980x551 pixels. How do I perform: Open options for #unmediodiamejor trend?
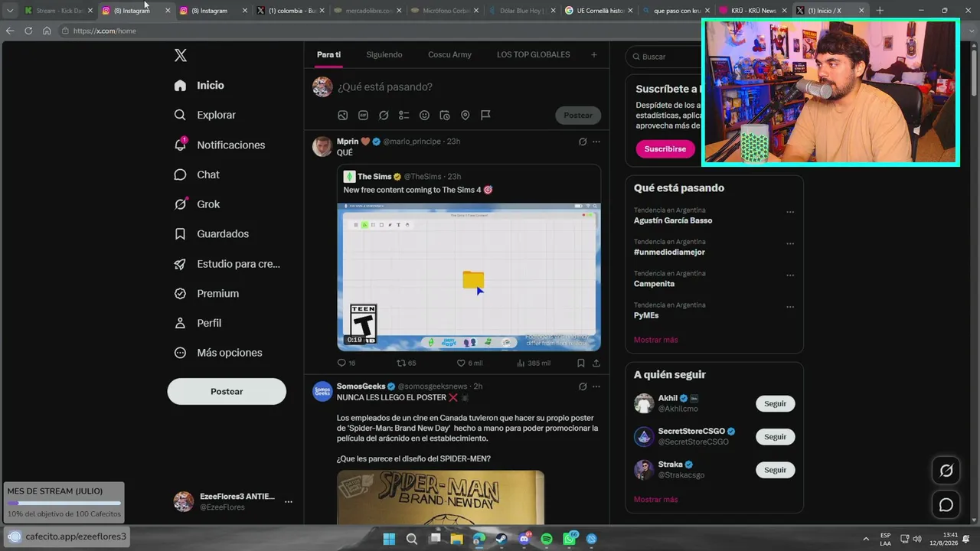click(790, 244)
